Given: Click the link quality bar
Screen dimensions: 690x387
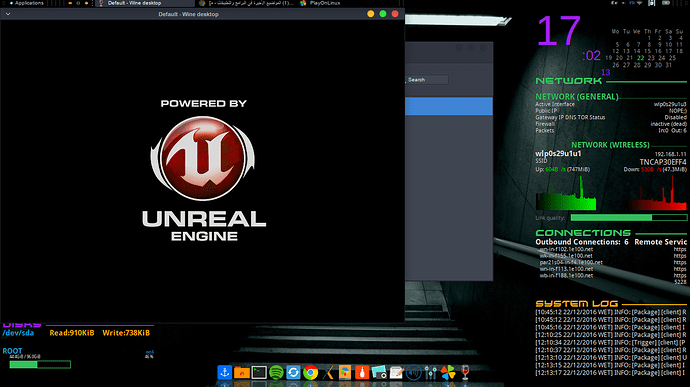Looking at the screenshot, I should pos(628,217).
